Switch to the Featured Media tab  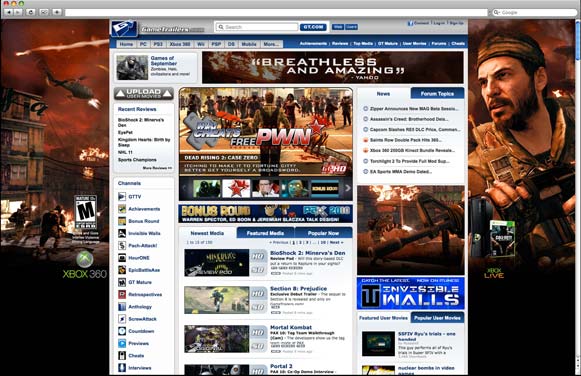[x=265, y=233]
